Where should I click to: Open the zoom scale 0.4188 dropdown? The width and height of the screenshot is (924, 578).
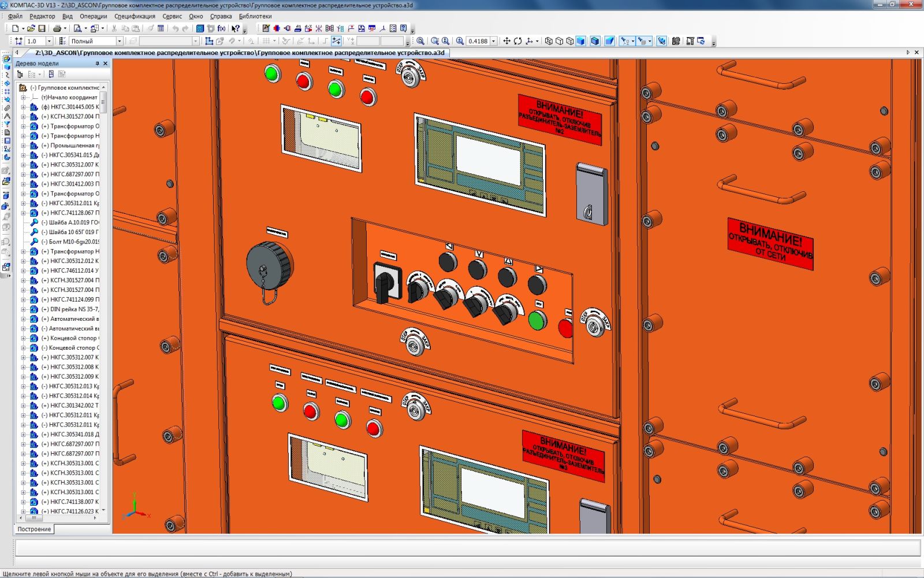click(x=494, y=41)
